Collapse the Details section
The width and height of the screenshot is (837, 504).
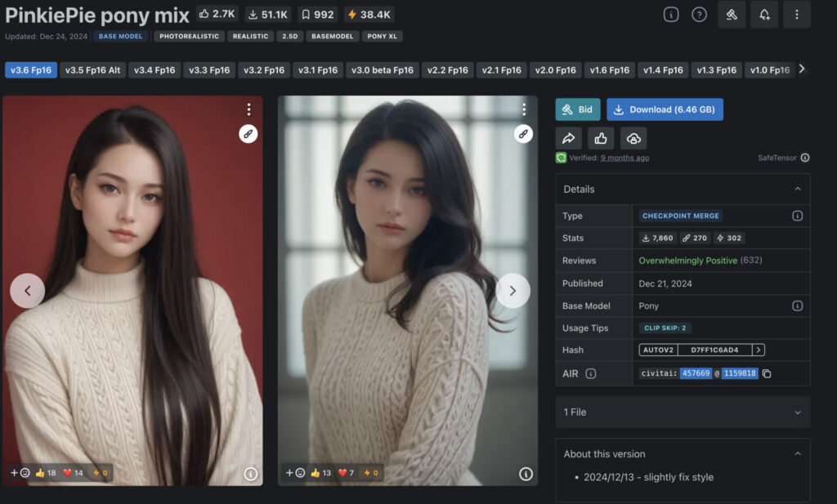tap(798, 189)
